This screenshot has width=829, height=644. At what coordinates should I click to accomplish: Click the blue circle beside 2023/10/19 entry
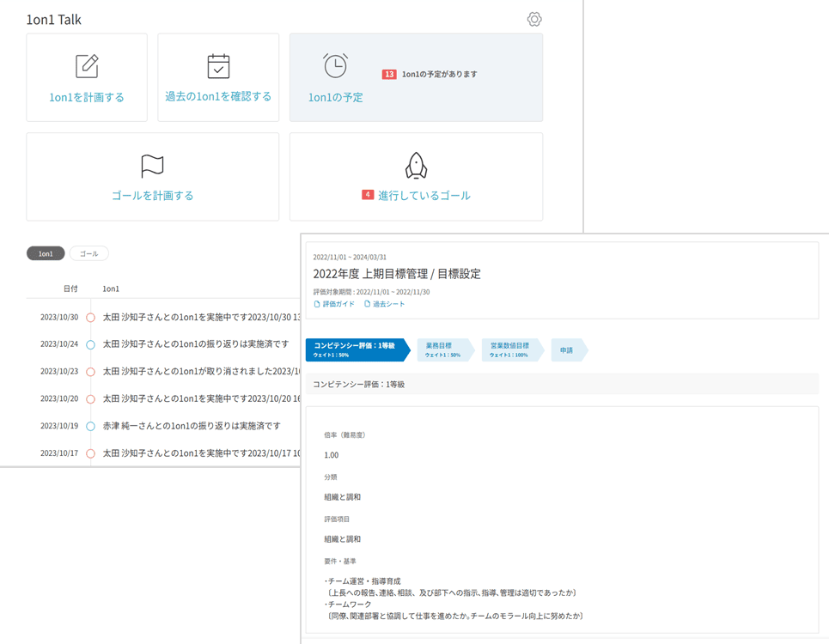point(90,425)
